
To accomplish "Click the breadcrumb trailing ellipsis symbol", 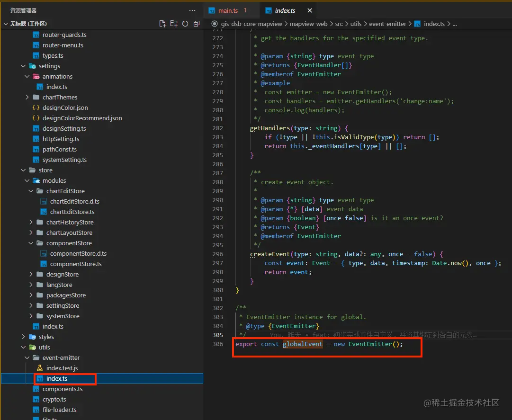I will [x=455, y=24].
